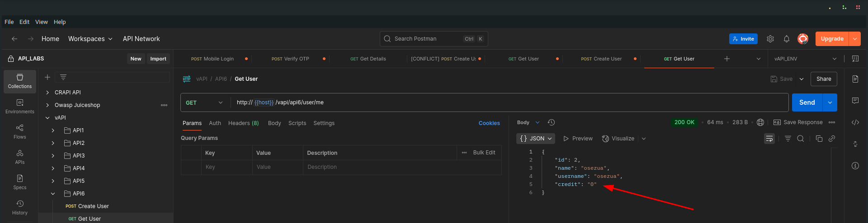868x223 pixels.
Task: Open the View menu
Action: (42, 22)
